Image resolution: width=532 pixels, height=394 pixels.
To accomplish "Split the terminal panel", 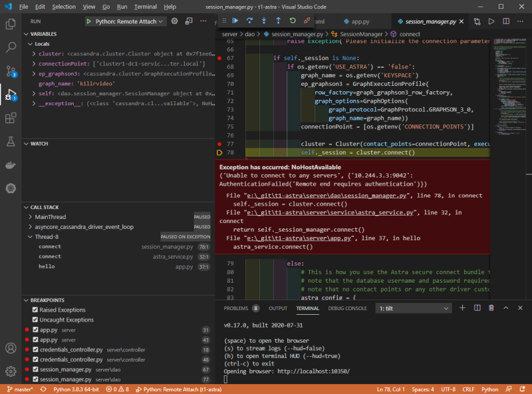I will point(477,308).
